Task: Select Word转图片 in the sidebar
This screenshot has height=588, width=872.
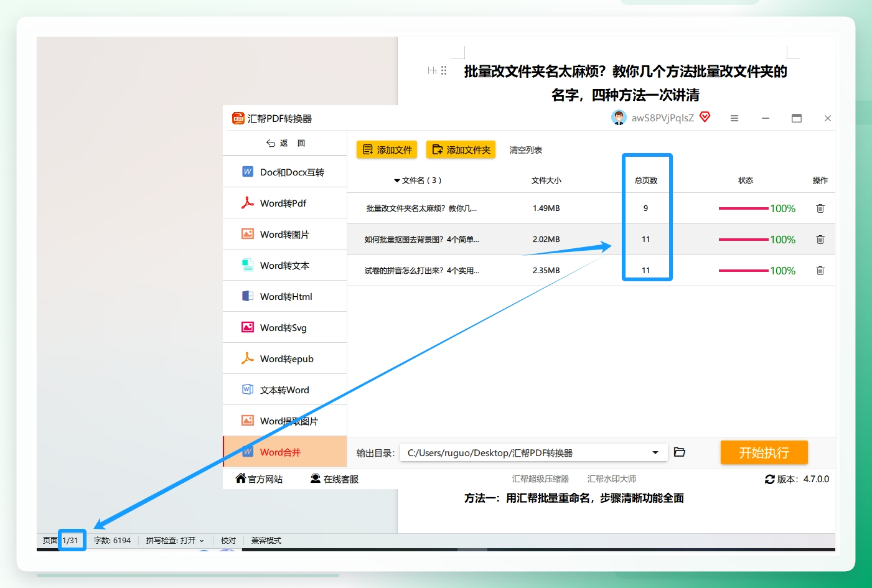Action: pyautogui.click(x=284, y=234)
